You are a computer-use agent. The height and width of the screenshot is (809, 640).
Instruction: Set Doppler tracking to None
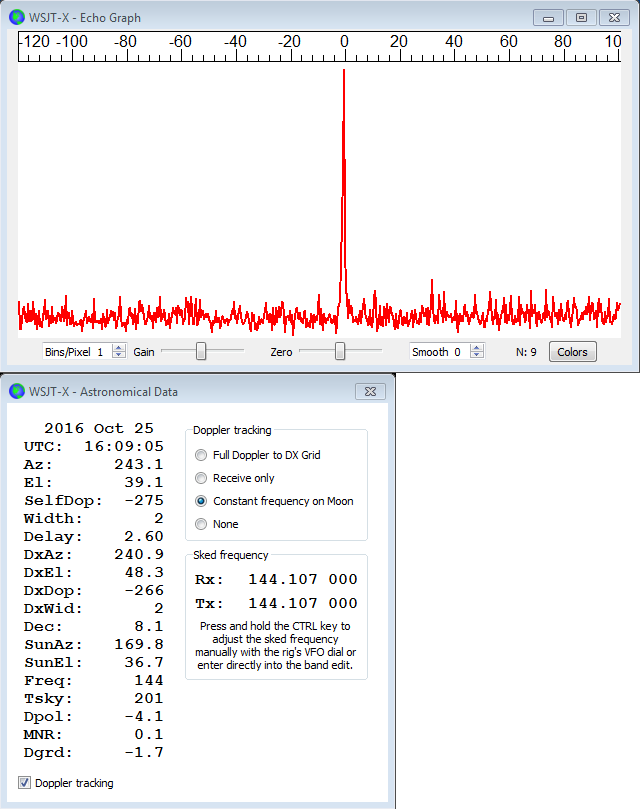pos(202,524)
